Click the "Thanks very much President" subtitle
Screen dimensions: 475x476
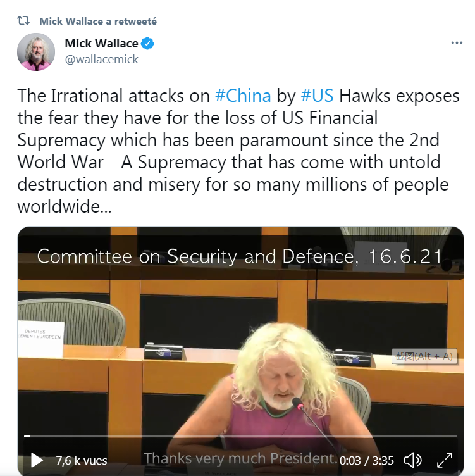(x=240, y=458)
